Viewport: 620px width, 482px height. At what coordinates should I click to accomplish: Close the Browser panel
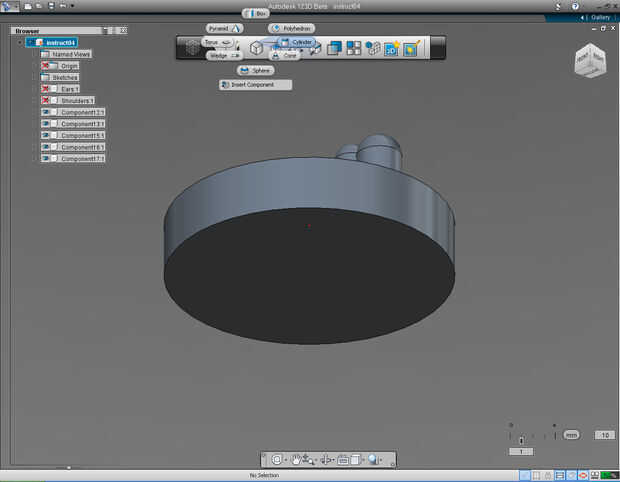tap(123, 30)
